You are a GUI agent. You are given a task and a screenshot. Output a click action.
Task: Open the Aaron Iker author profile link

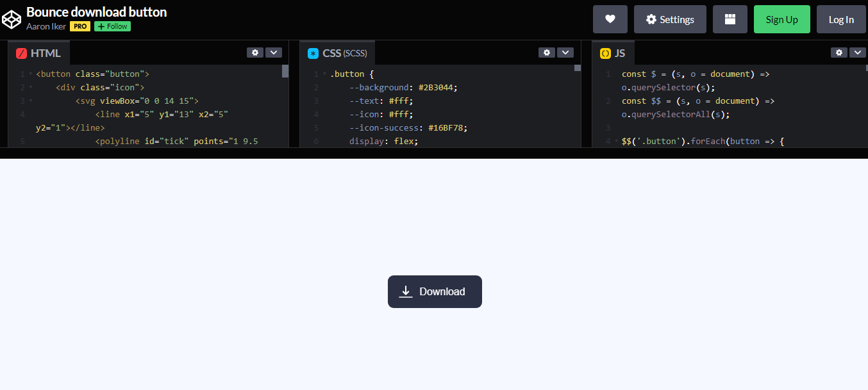[x=46, y=26]
